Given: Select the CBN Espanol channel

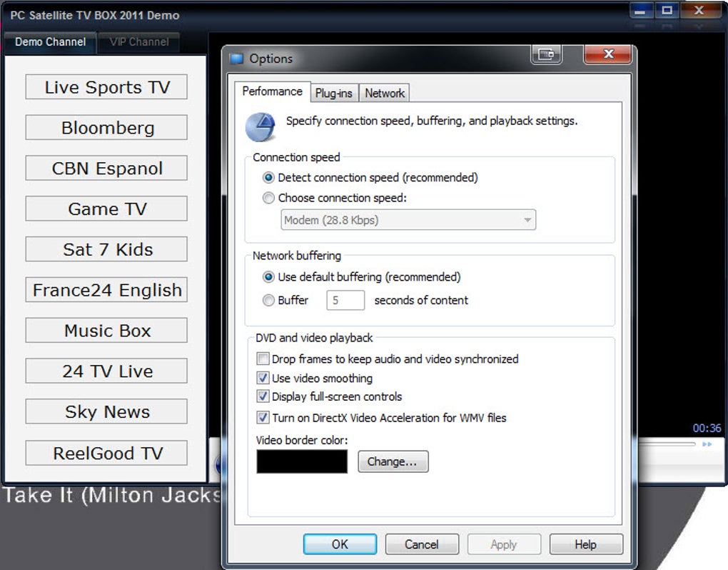Looking at the screenshot, I should coord(106,168).
